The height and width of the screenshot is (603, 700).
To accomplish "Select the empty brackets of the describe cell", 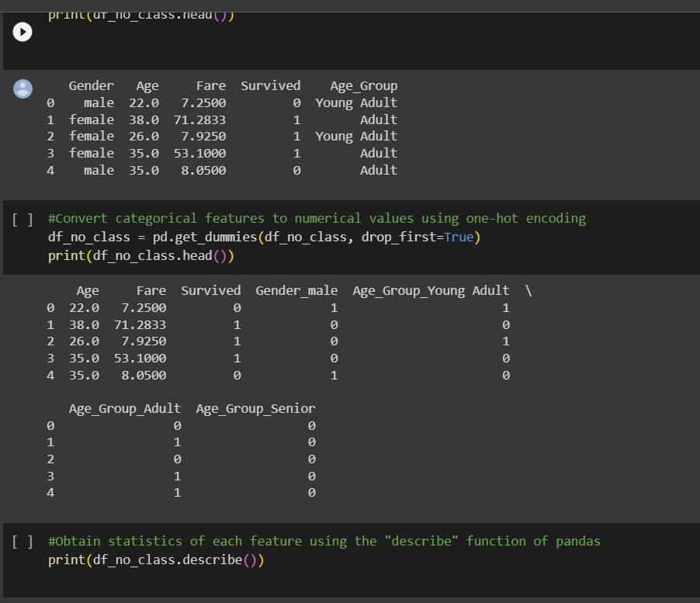I will (23, 542).
